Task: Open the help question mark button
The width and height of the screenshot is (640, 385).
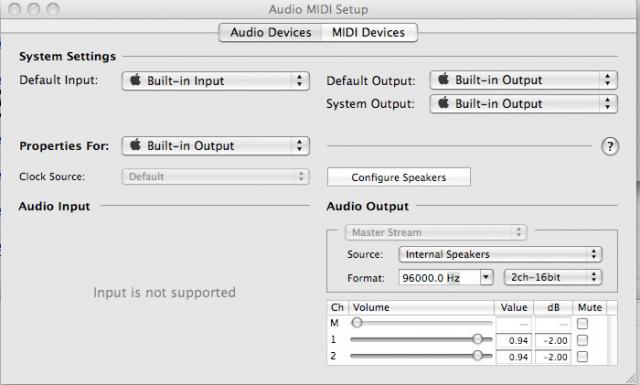Action: click(610, 146)
